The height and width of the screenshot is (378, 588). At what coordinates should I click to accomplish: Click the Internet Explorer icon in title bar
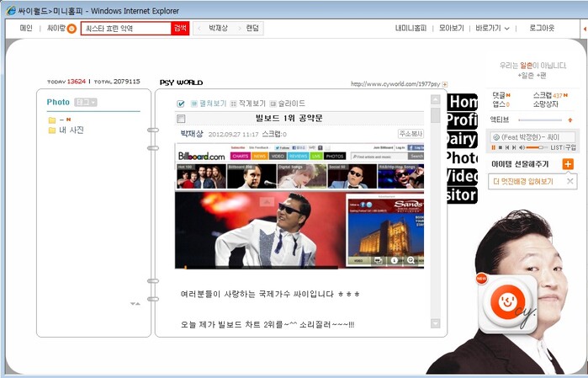point(11,10)
